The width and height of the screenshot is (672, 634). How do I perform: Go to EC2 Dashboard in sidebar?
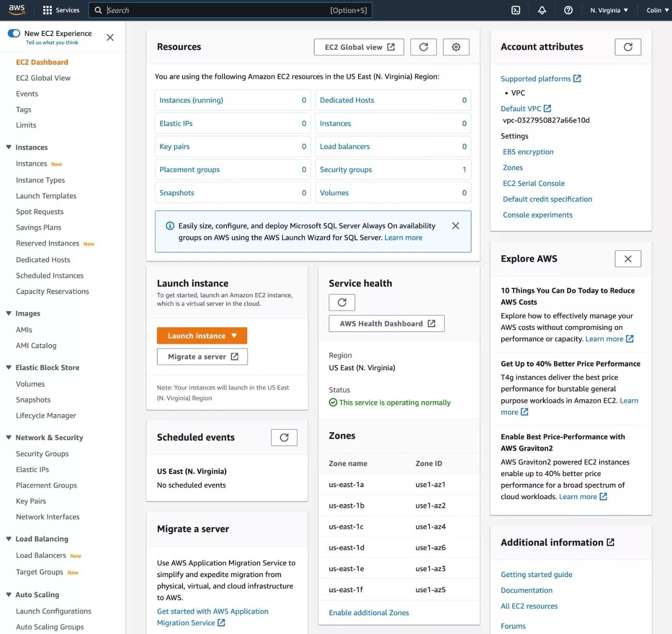[42, 62]
